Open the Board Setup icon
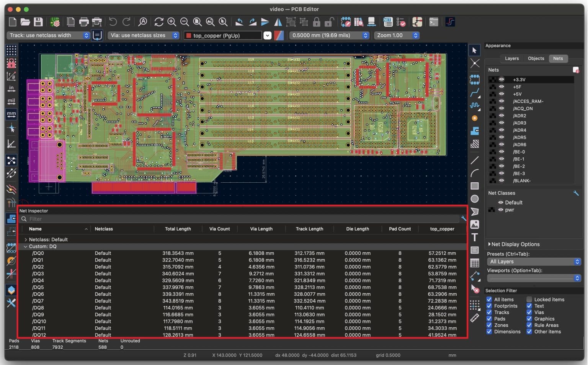This screenshot has width=588, height=365. click(55, 22)
